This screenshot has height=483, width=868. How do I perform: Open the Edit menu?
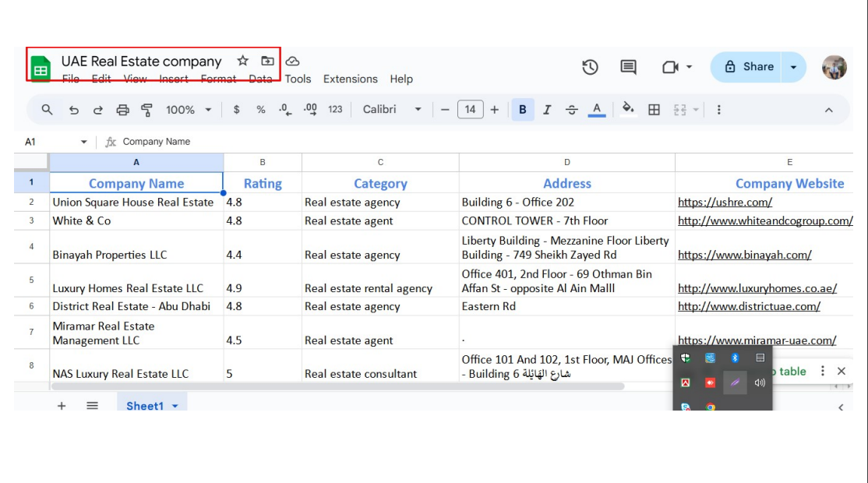pos(101,79)
